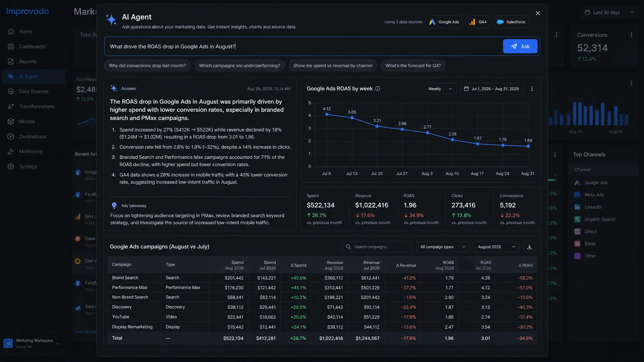The height and width of the screenshot is (362, 644).
Task: Open the Last 30 days dropdown
Action: coord(609,13)
